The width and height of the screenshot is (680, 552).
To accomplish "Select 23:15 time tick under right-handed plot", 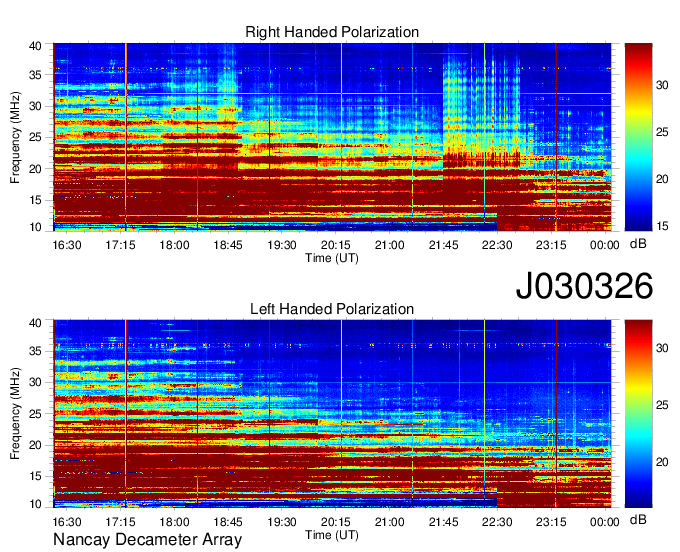I will click(x=551, y=245).
